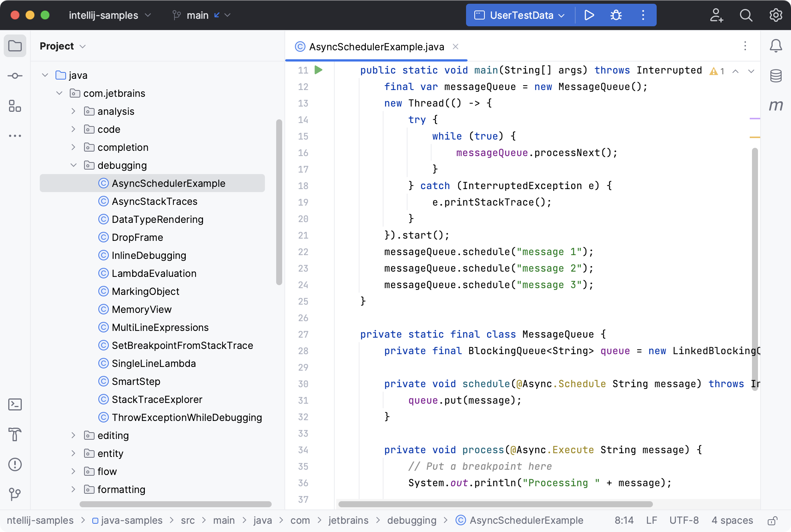Open IDE settings gear
The height and width of the screenshot is (532, 791).
(776, 15)
